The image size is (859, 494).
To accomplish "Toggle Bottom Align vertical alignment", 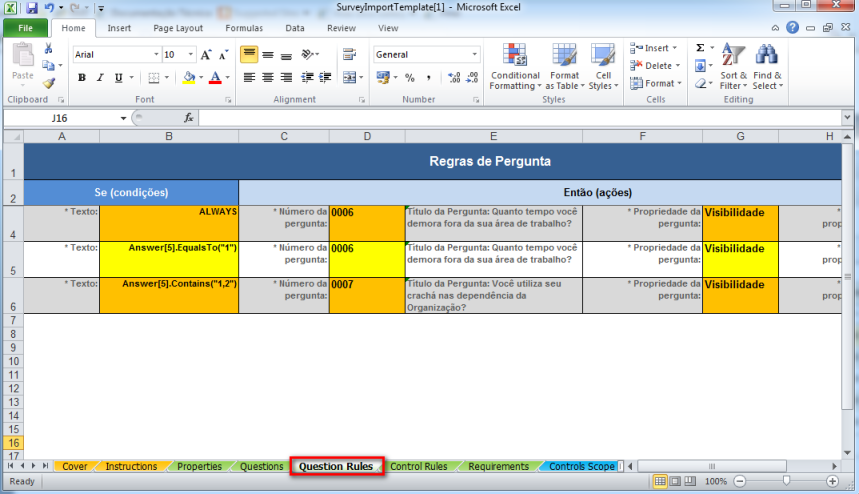I will coord(287,54).
